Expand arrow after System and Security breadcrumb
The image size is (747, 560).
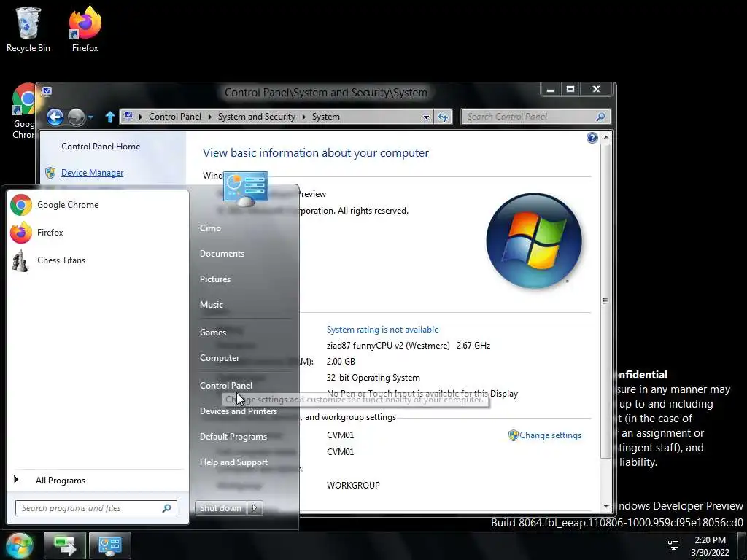[x=303, y=117]
